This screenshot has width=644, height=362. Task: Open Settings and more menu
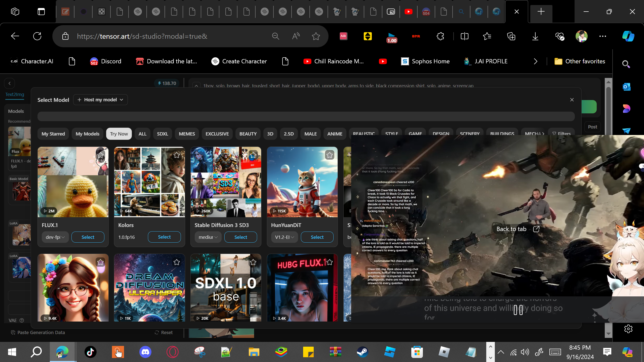603,36
